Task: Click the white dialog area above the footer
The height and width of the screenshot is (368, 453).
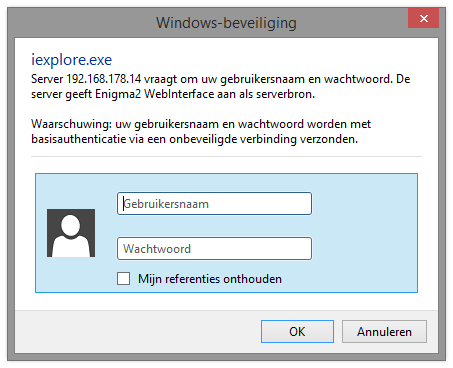Action: (226, 301)
